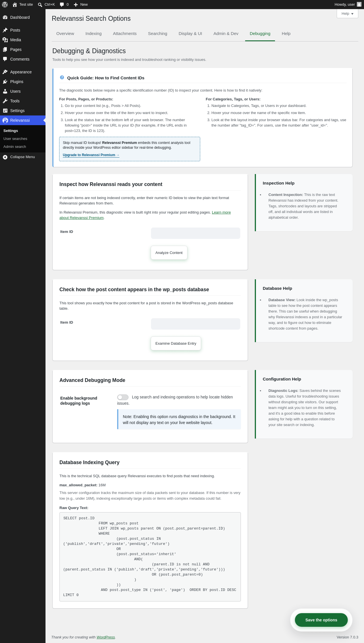The width and height of the screenshot is (364, 643).
Task: Go to Media library menu label
Action: coord(16,40)
